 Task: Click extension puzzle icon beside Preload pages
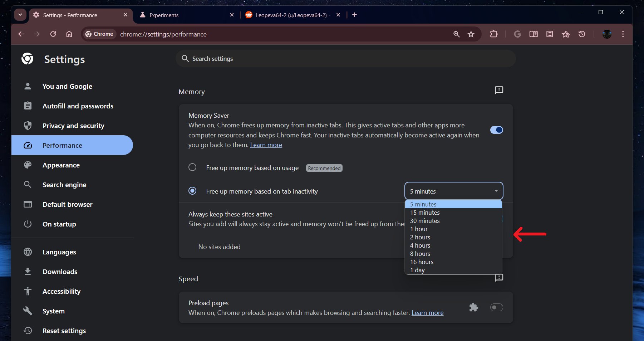tap(473, 307)
